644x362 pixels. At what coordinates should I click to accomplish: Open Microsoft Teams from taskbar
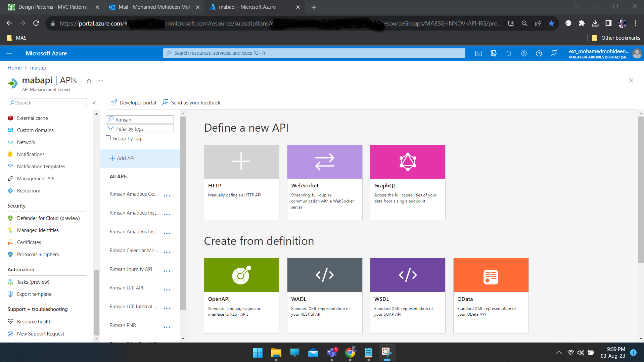332,353
